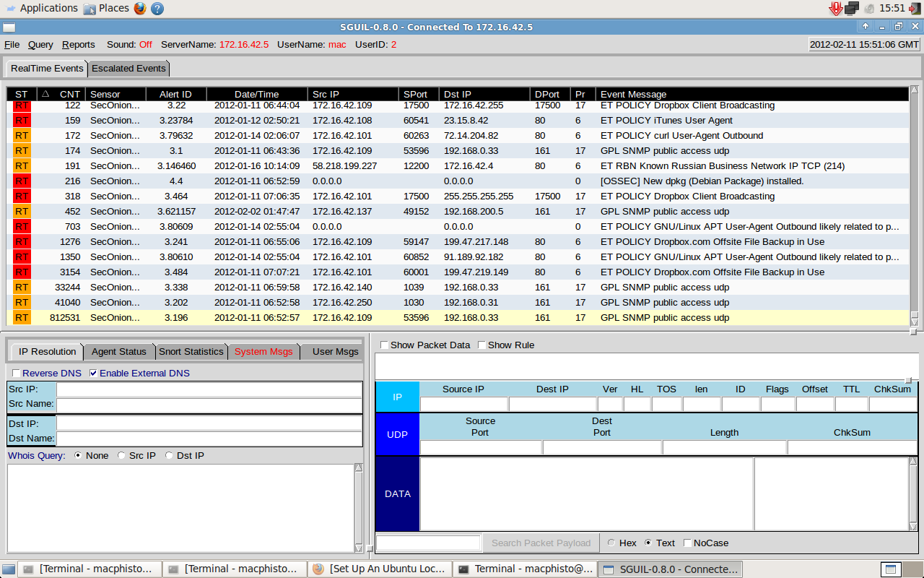The image size is (924, 578).
Task: Click the SGUIL-0.8.0 taskbar button
Action: tap(670, 569)
